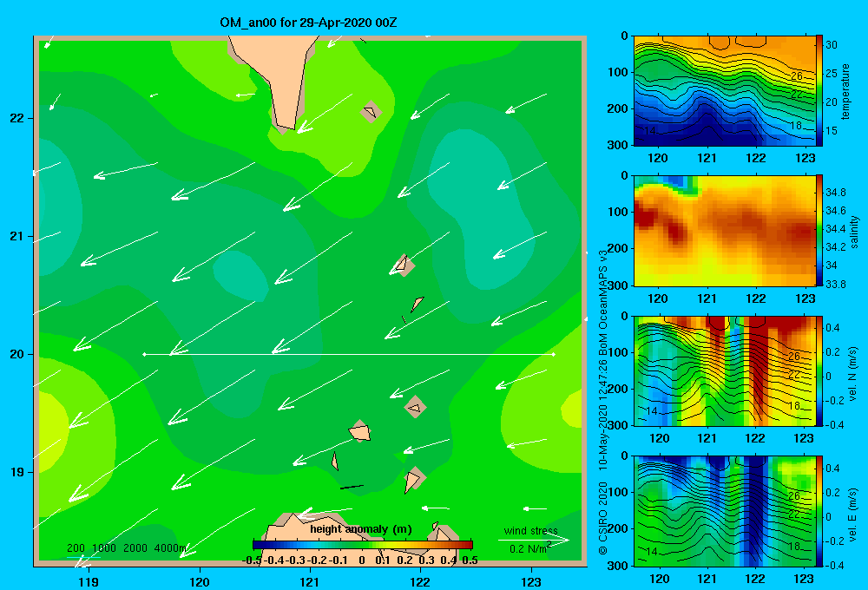The height and width of the screenshot is (590, 868).
Task: Click the 33.8 tick on salinity scale
Action: click(x=835, y=285)
